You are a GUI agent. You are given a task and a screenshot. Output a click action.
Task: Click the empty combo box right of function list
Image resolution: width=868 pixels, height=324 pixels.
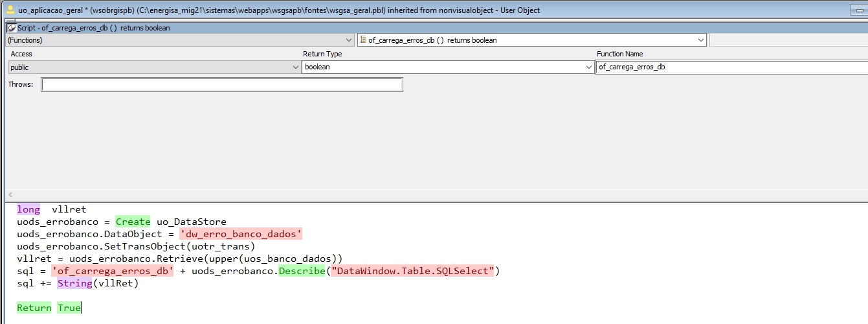click(788, 40)
